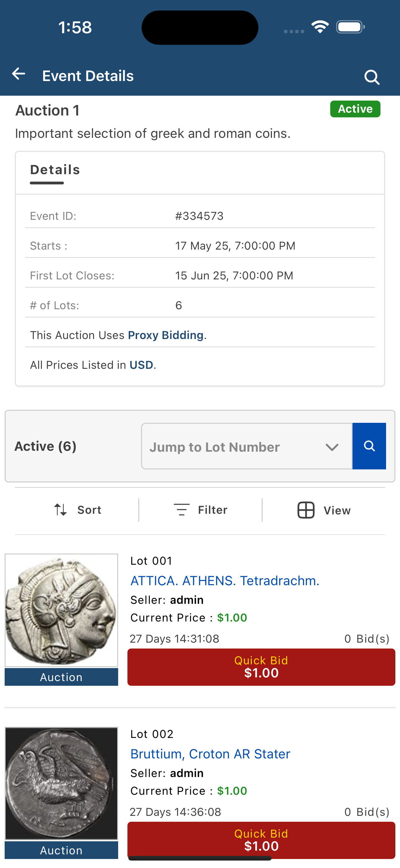Place Quick Bid on Lot 002

[261, 840]
